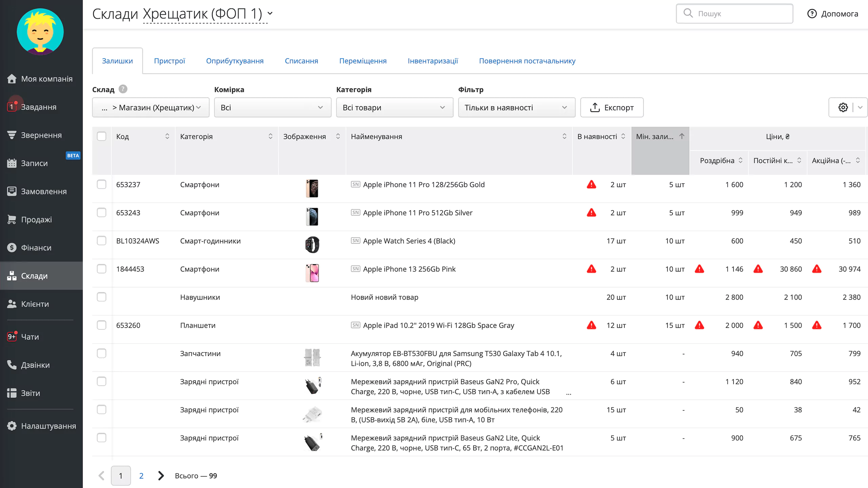Click the Експорт button
The height and width of the screenshot is (488, 868).
tap(612, 107)
